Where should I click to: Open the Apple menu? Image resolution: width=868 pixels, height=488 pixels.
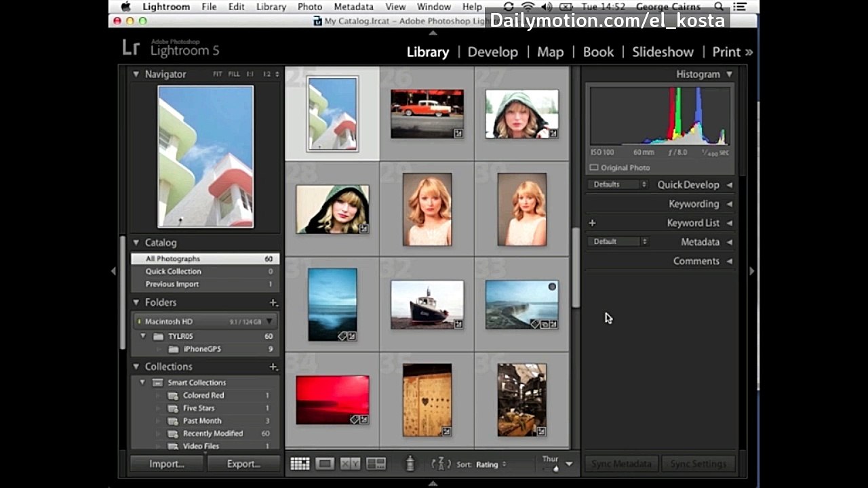coord(125,7)
